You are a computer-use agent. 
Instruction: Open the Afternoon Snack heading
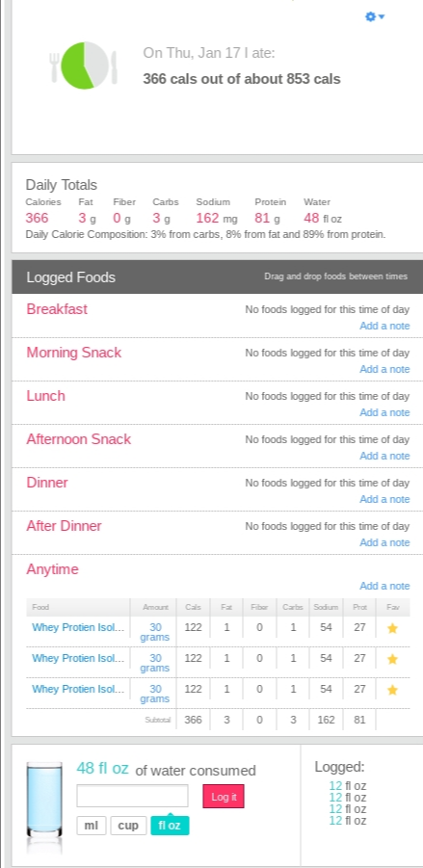pos(79,439)
